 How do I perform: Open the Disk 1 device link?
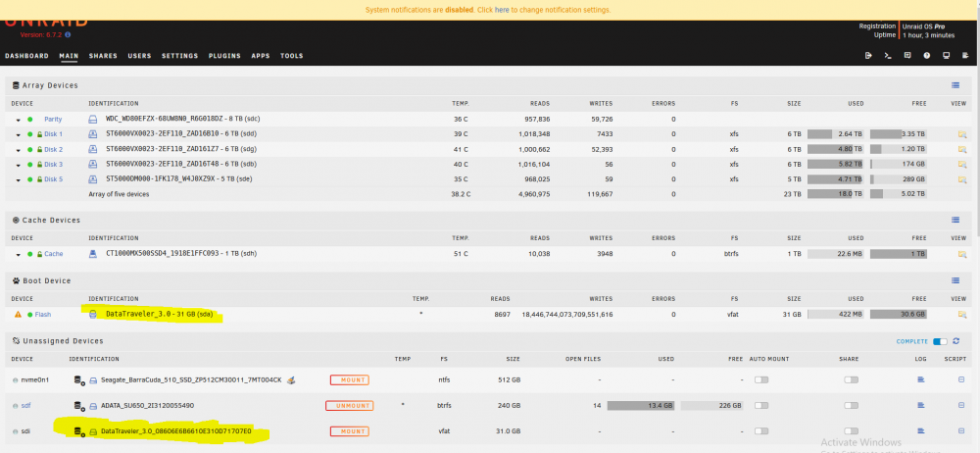pos(53,134)
